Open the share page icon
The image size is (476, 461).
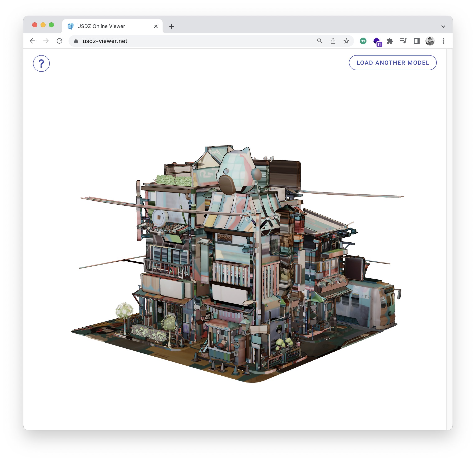[x=333, y=41]
